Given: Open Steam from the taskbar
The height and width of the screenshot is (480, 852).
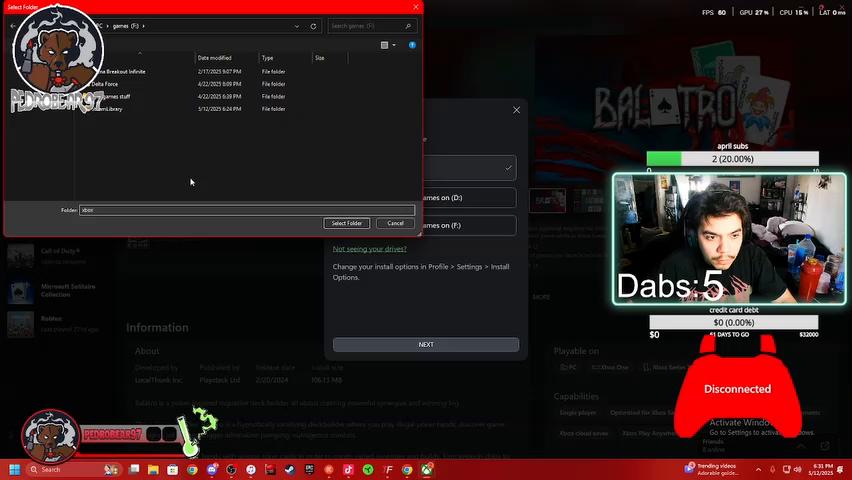Looking at the screenshot, I should point(290,470).
